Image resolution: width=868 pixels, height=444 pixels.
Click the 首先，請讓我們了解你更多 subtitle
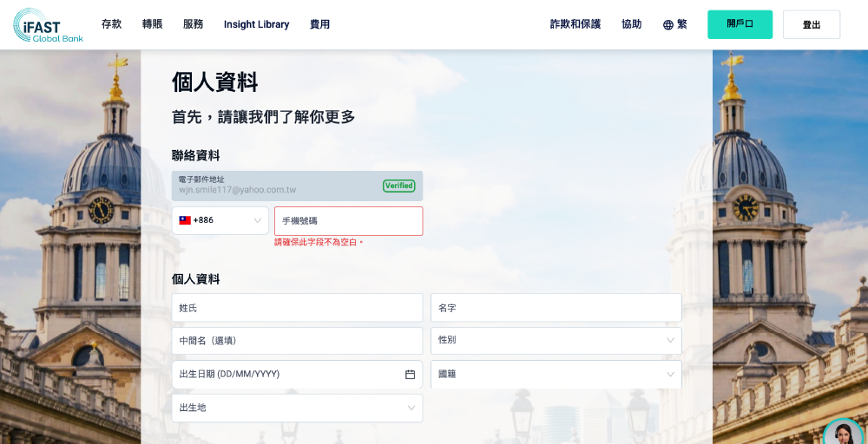pyautogui.click(x=264, y=117)
